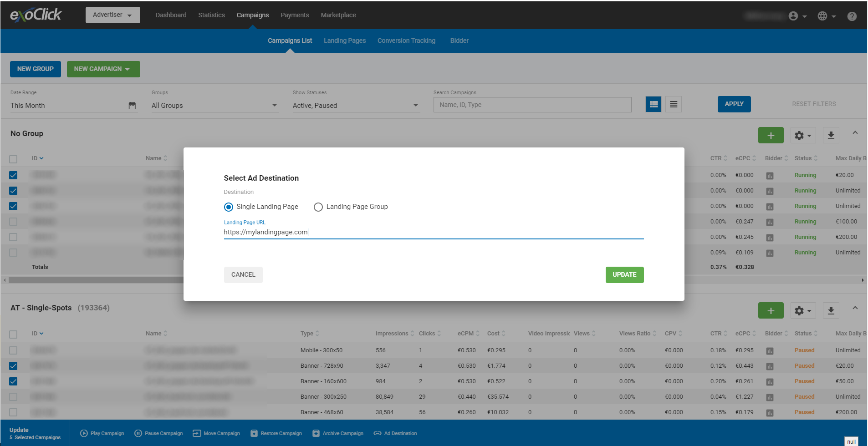This screenshot has height=446, width=868.
Task: Open the Show Statuses dropdown
Action: (356, 106)
